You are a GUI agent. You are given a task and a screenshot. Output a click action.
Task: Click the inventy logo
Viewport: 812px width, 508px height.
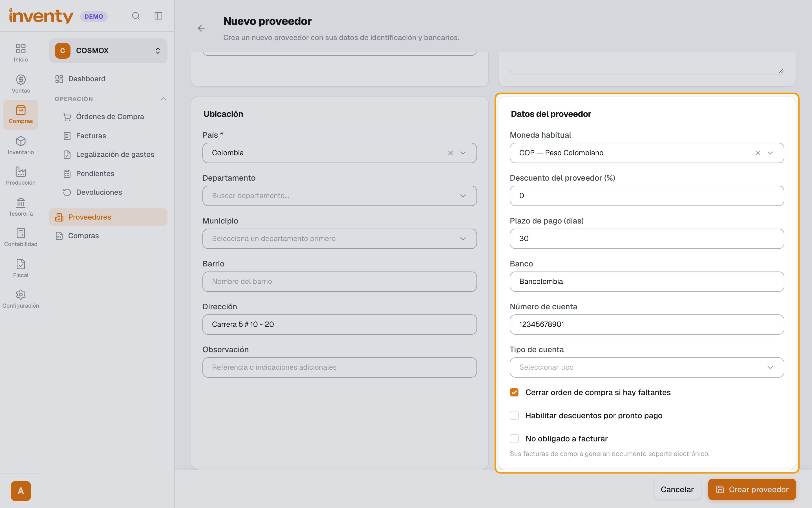click(41, 16)
